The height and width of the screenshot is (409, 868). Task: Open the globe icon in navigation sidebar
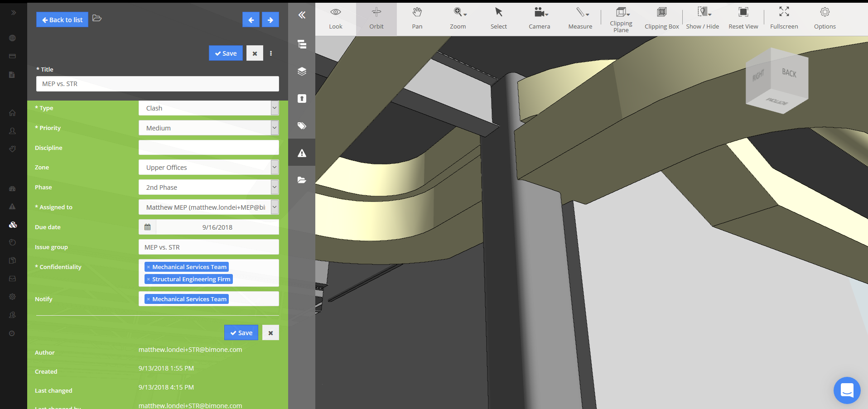point(12,38)
